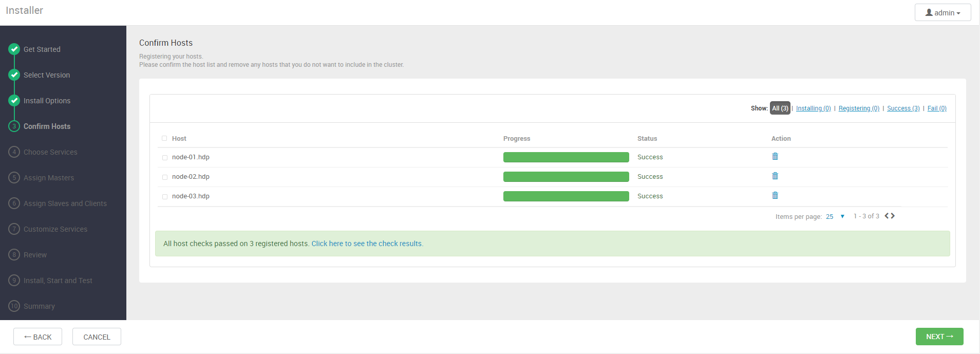Toggle the select-all Host checkbox

pyautogui.click(x=164, y=138)
